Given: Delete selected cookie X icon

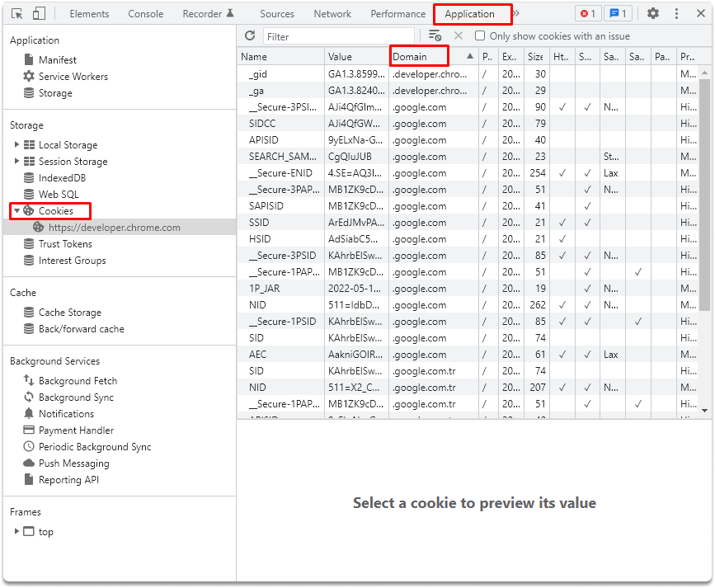Looking at the screenshot, I should 459,35.
